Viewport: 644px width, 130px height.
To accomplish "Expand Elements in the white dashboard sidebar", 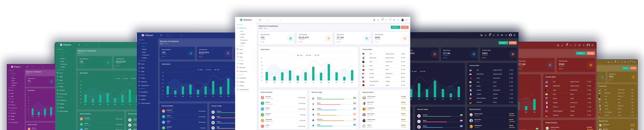I will pos(246,67).
